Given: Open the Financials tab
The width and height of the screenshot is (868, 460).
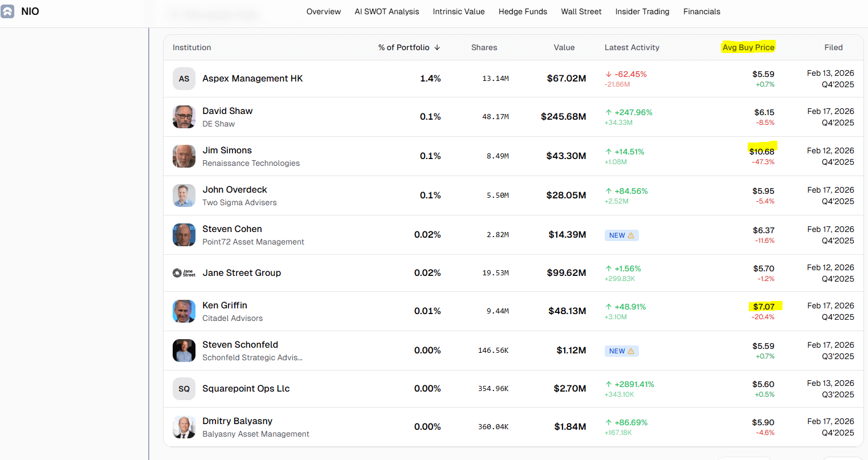Looking at the screenshot, I should 702,11.
